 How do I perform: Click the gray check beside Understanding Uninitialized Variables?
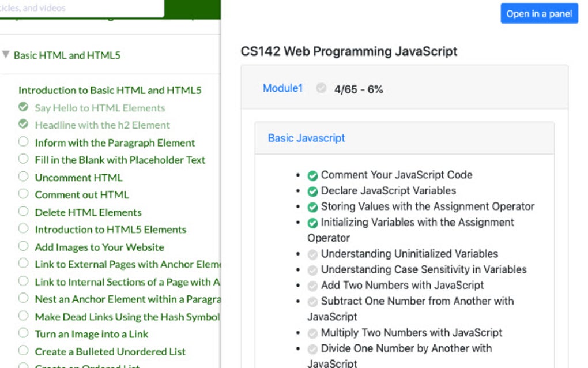pyautogui.click(x=313, y=254)
